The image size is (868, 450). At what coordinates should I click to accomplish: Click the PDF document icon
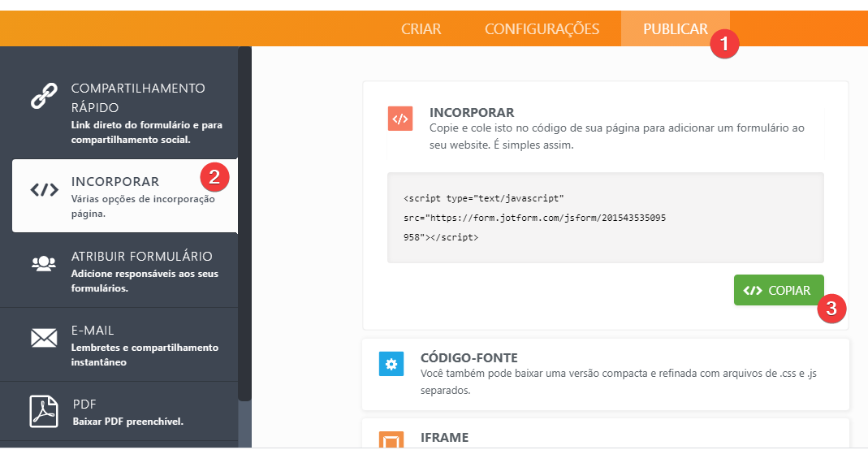click(x=44, y=411)
